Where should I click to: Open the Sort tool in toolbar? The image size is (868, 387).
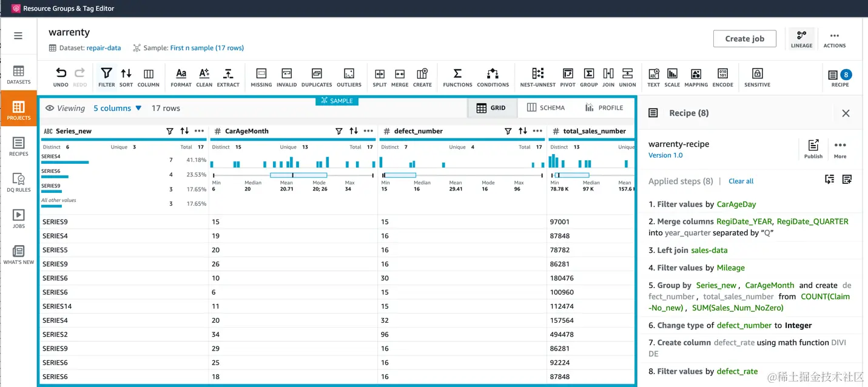point(126,77)
